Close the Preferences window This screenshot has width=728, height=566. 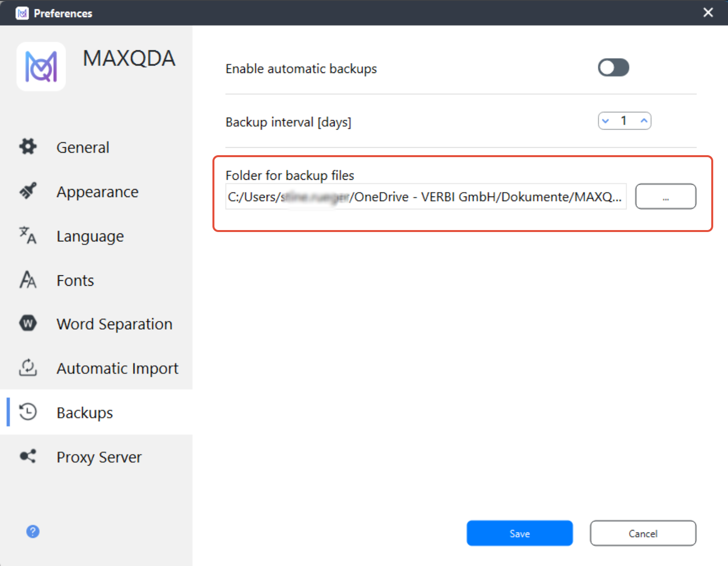pyautogui.click(x=708, y=12)
